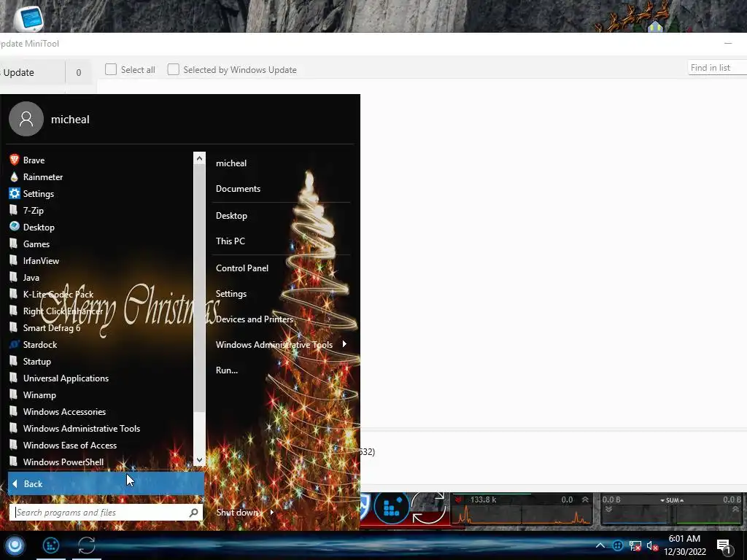The height and width of the screenshot is (560, 747).
Task: Open the blue dotted app on the taskbar
Action: click(51, 545)
